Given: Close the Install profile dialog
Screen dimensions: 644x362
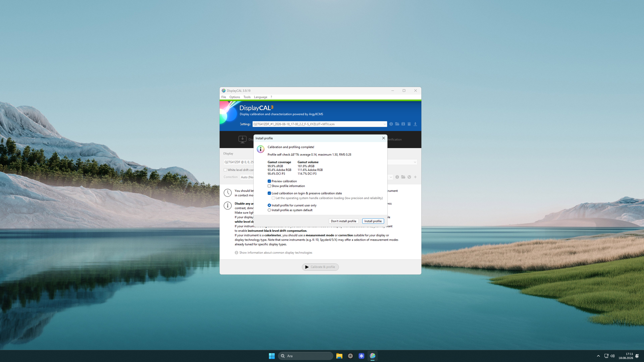Looking at the screenshot, I should click(383, 138).
